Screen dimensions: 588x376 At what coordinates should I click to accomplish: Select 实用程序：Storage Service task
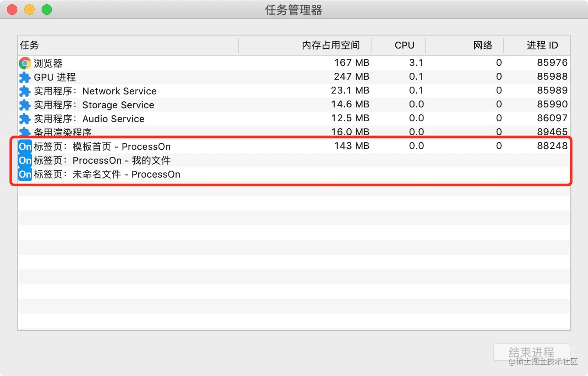(94, 105)
